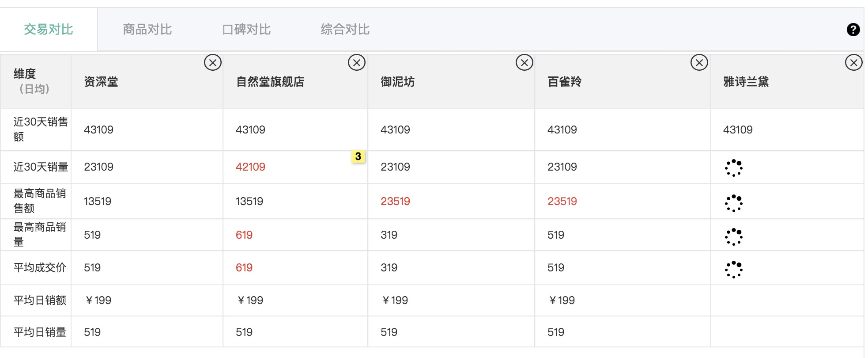
Task: Switch to the 商品对比 tab
Action: 147,30
